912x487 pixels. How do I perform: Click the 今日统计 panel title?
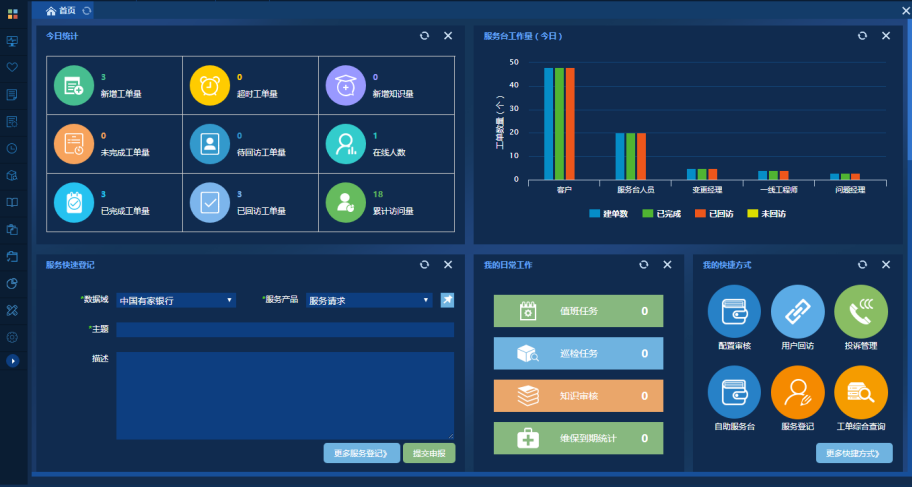point(62,36)
